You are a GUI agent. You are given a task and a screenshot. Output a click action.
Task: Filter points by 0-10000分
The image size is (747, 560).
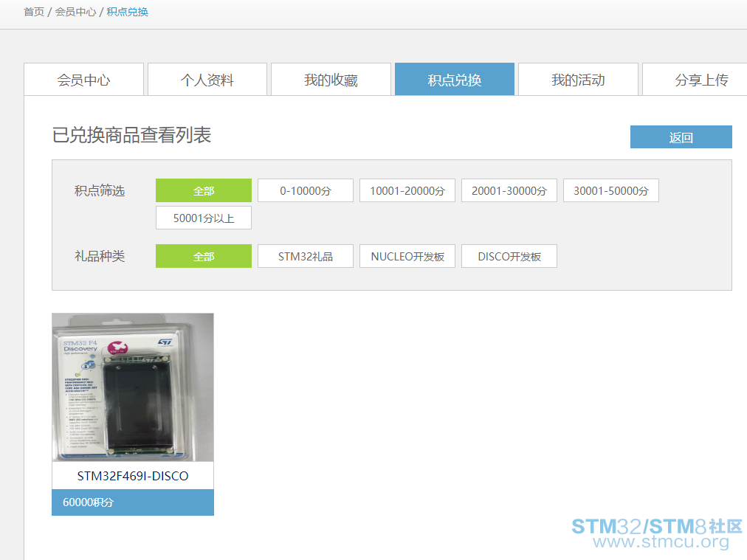pos(306,190)
